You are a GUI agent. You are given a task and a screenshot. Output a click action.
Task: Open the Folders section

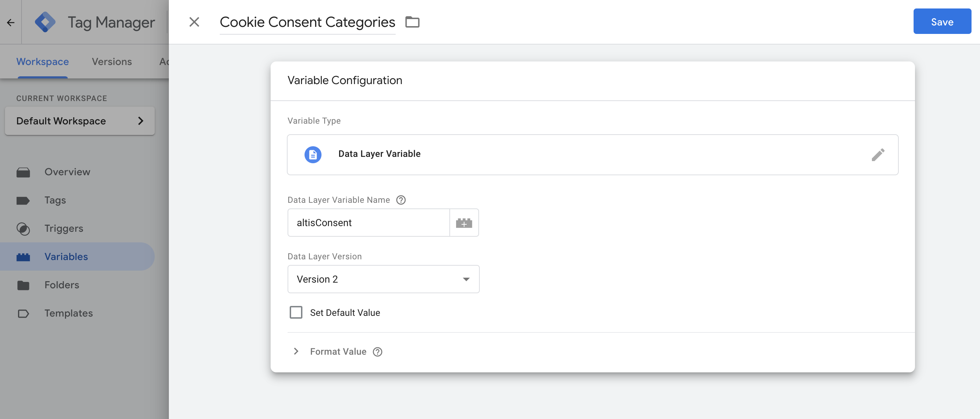[61, 285]
